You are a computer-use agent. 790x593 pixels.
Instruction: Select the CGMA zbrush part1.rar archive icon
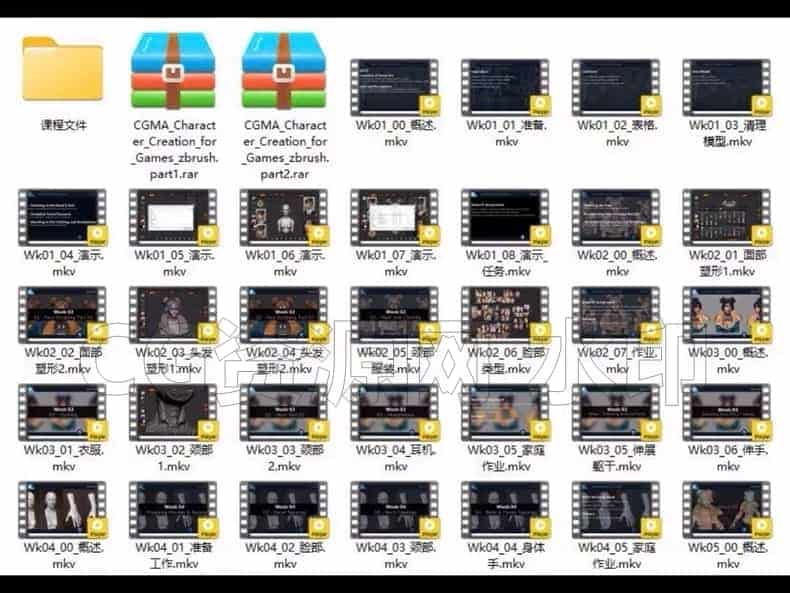[174, 71]
